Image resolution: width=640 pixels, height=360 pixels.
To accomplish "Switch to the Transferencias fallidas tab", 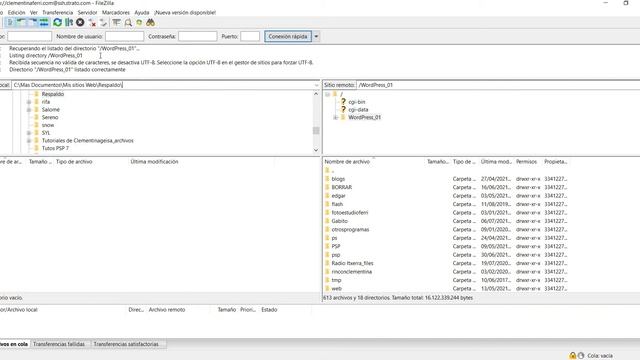I will click(59, 344).
